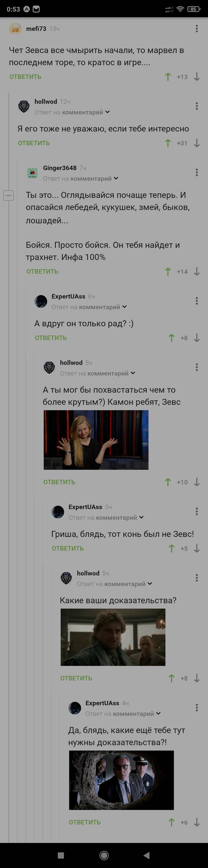This screenshot has height=868, width=208.
Task: Click Ginger3648's avatar icon
Action: click(x=32, y=173)
